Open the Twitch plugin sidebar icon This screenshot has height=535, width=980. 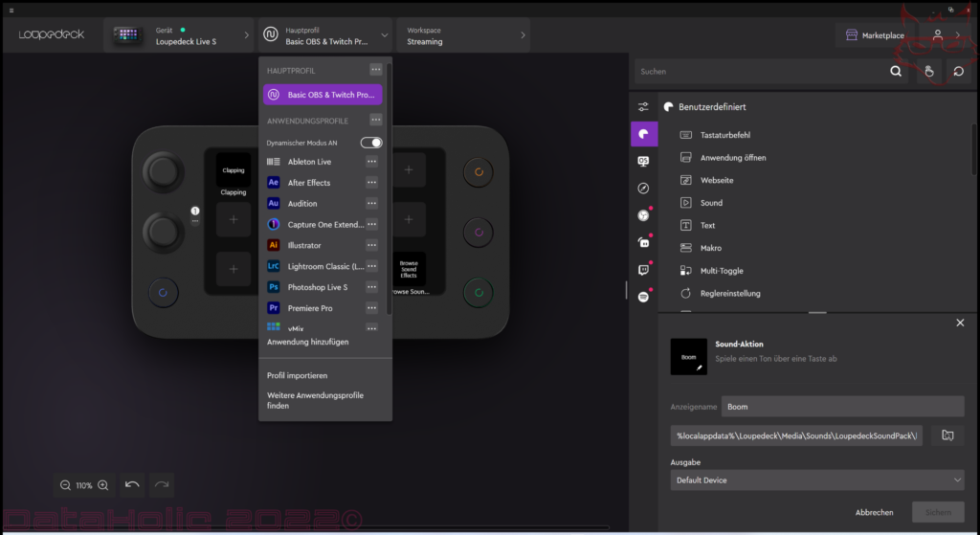point(643,270)
